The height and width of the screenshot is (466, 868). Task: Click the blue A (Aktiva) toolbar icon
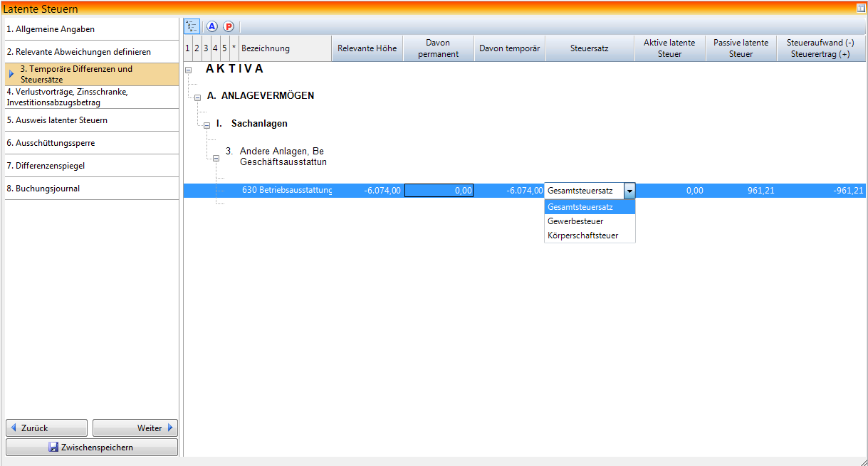pos(212,26)
